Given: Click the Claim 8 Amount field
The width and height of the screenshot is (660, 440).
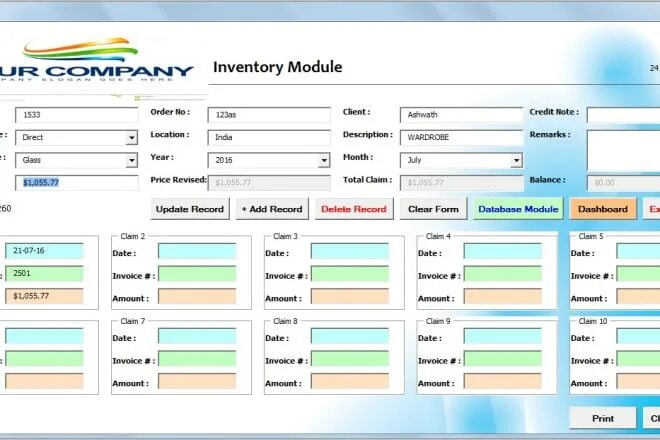Looking at the screenshot, I should [x=350, y=381].
